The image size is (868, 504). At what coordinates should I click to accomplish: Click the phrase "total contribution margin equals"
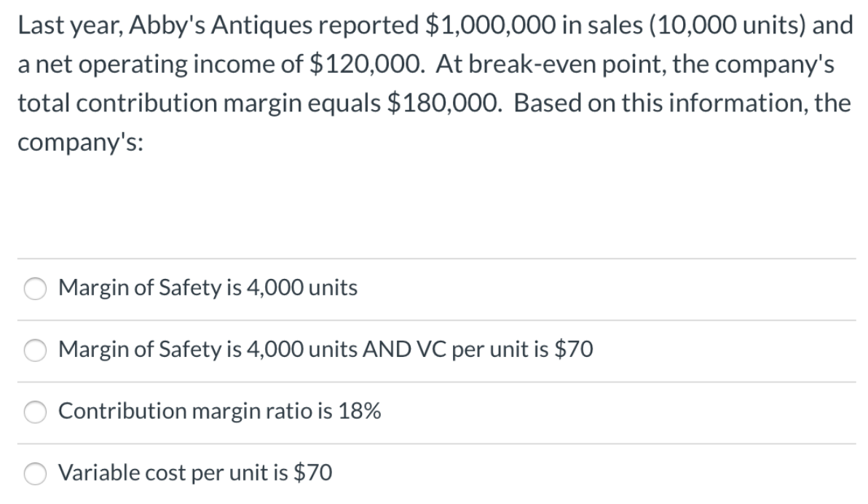[200, 103]
